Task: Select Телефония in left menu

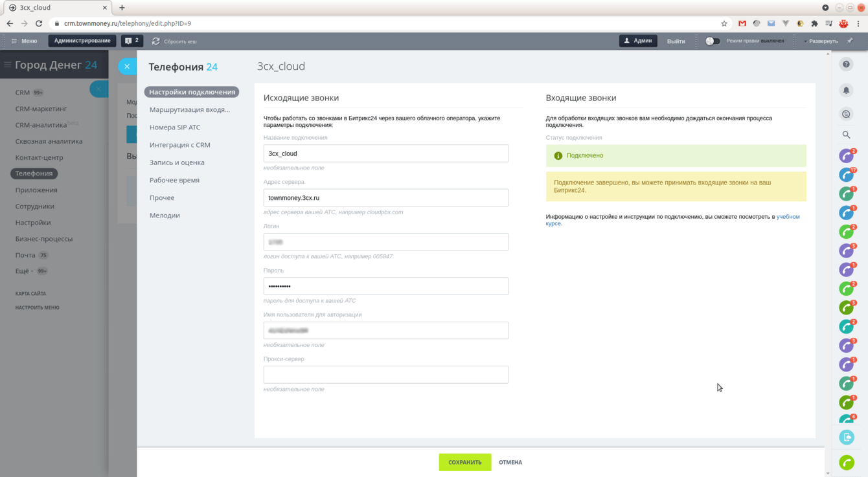Action: pyautogui.click(x=34, y=173)
